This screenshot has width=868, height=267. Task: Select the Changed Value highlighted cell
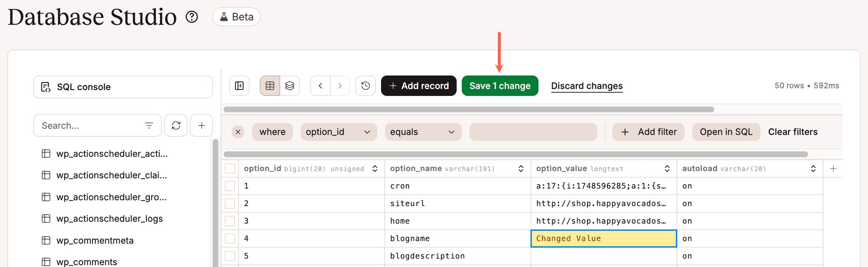(x=604, y=239)
